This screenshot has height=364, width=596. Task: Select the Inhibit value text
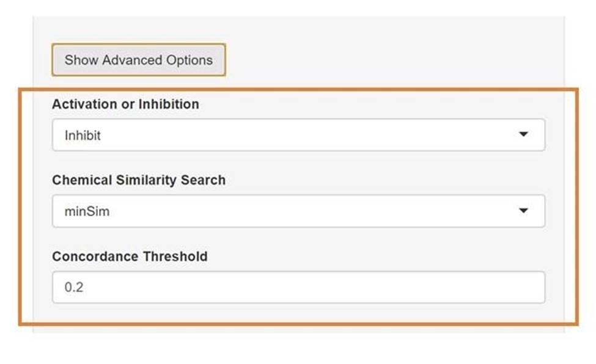[x=83, y=135]
